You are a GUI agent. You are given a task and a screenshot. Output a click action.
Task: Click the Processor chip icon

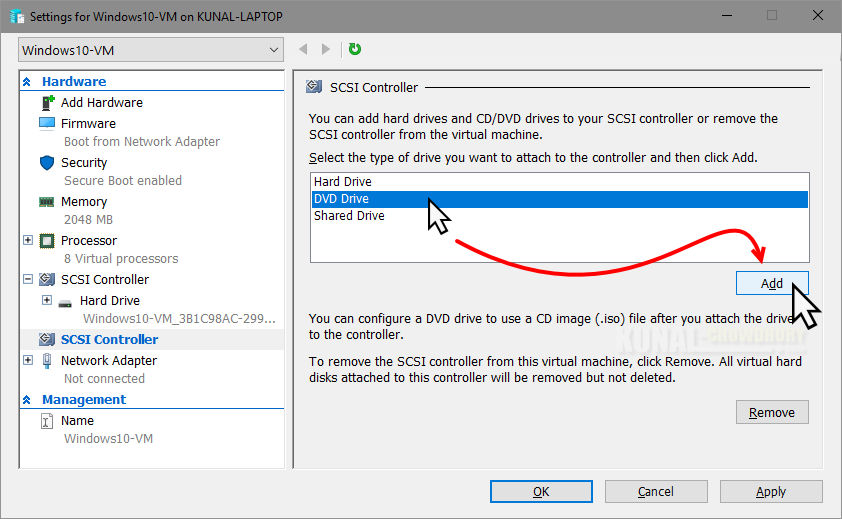point(47,241)
